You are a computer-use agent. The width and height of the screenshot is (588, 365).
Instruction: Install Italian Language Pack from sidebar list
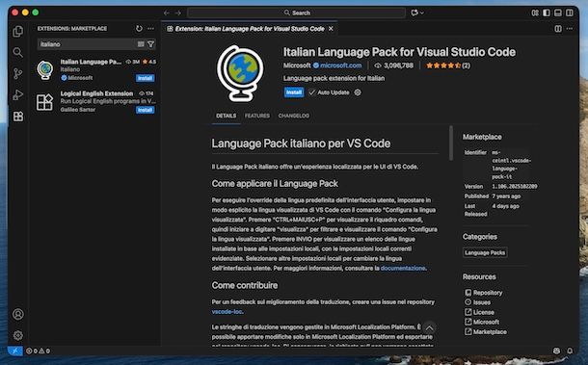click(x=145, y=78)
